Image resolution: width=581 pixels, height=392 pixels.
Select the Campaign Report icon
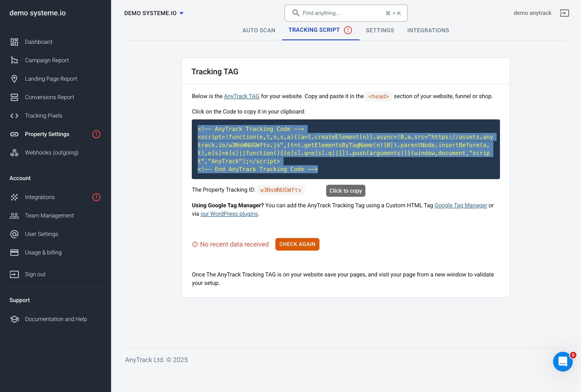pos(14,60)
